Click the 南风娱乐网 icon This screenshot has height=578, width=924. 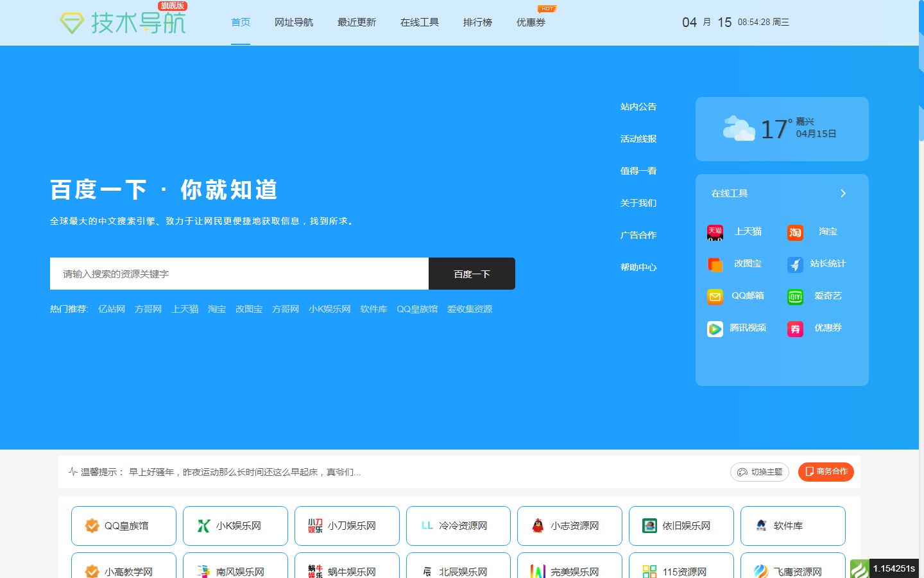[x=203, y=571]
